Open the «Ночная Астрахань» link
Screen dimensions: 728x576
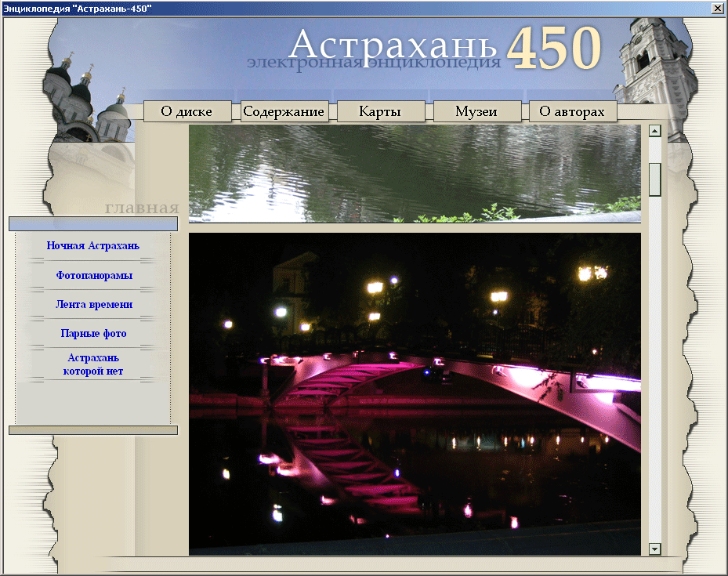92,245
